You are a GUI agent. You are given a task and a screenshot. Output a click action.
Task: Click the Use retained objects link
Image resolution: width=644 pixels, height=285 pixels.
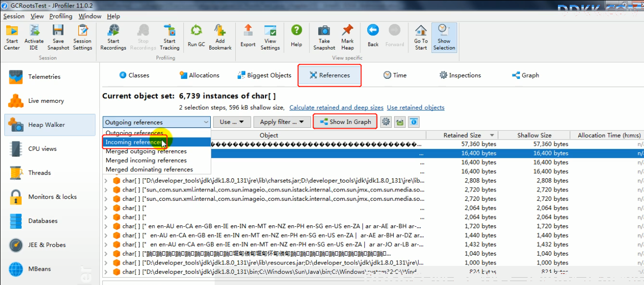(x=416, y=108)
